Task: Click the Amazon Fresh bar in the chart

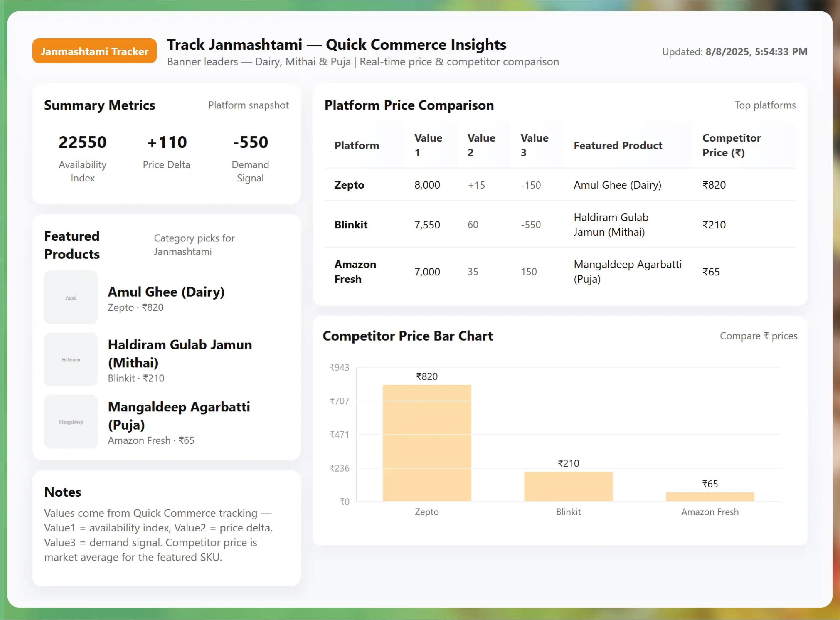Action: click(x=710, y=496)
